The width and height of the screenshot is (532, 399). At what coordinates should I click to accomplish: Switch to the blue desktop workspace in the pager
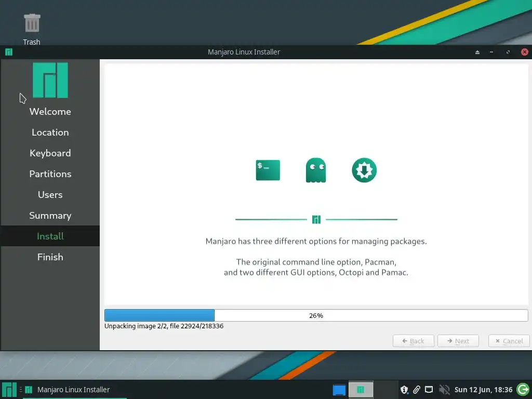click(339, 390)
